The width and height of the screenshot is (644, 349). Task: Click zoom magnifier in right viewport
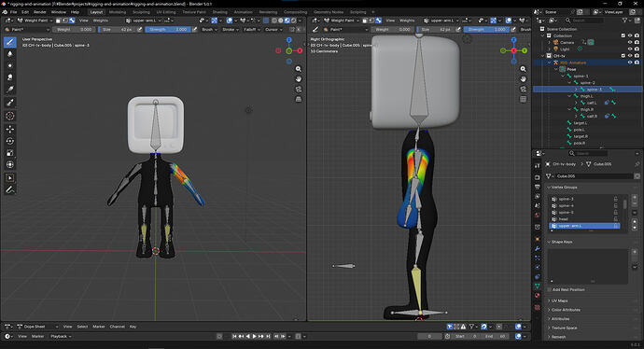[x=524, y=69]
